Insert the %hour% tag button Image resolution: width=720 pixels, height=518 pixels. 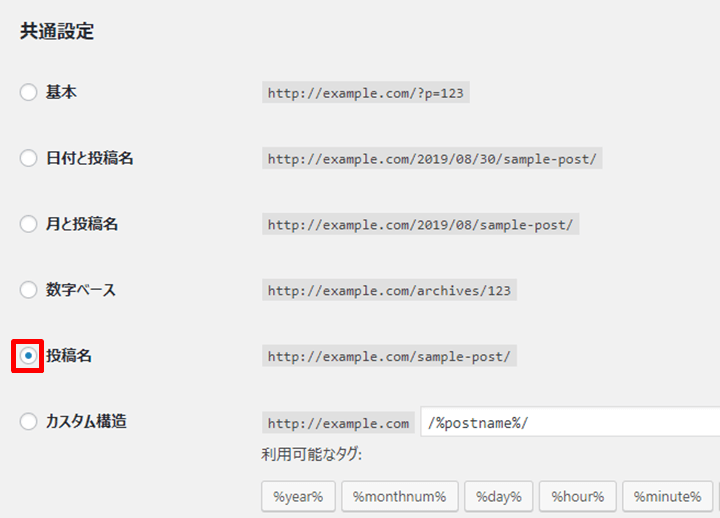point(578,496)
